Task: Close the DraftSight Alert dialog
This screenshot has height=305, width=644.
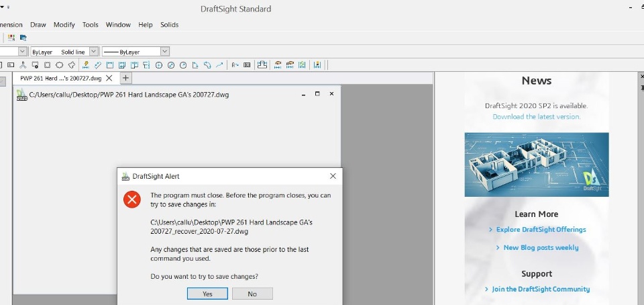Action: pos(333,176)
